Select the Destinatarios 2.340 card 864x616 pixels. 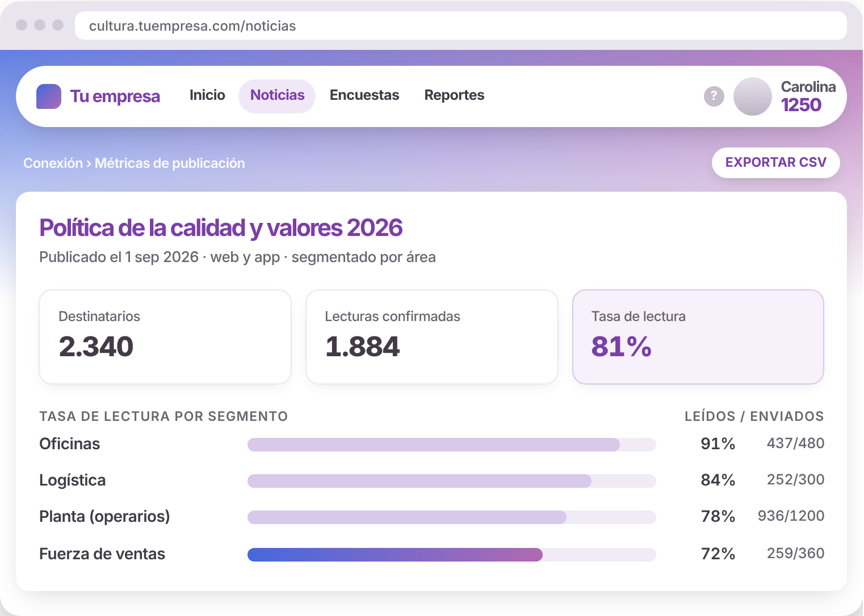pos(165,337)
